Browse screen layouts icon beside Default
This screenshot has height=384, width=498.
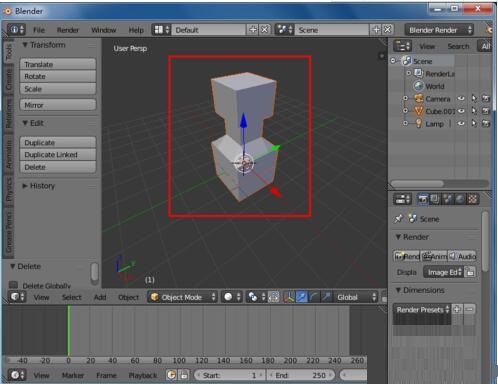[x=161, y=30]
